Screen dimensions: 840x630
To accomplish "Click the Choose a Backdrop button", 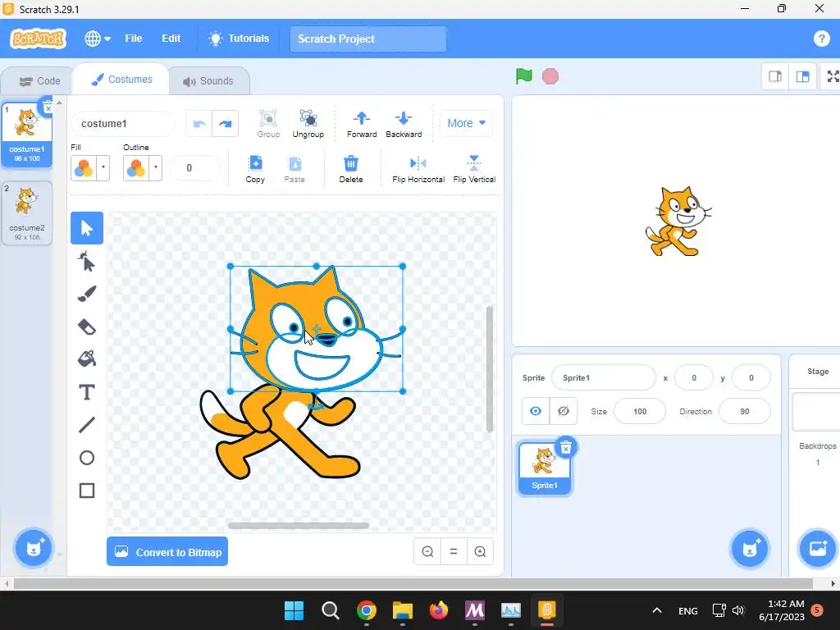I will click(x=818, y=548).
